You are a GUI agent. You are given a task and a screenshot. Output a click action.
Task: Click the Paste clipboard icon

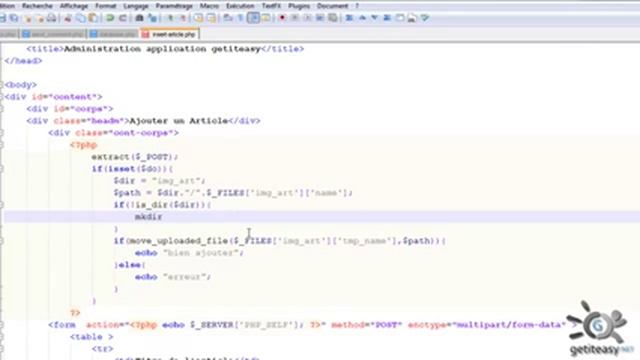coord(93,18)
